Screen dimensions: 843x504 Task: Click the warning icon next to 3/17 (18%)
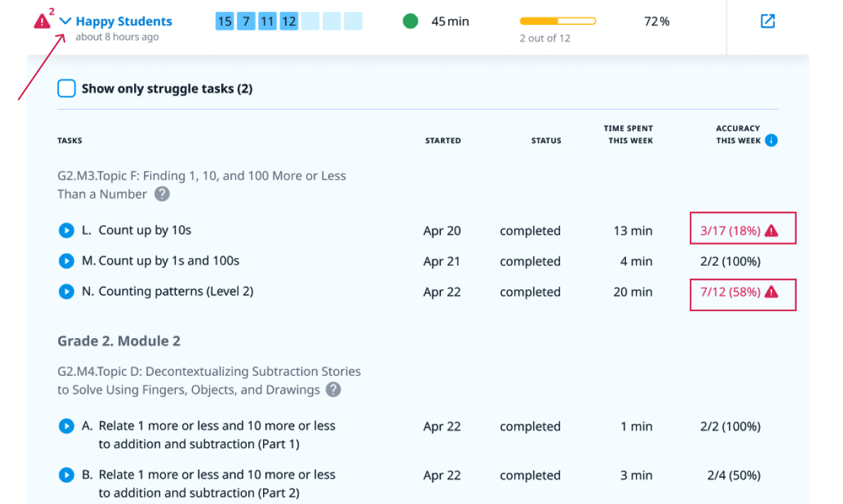point(771,230)
